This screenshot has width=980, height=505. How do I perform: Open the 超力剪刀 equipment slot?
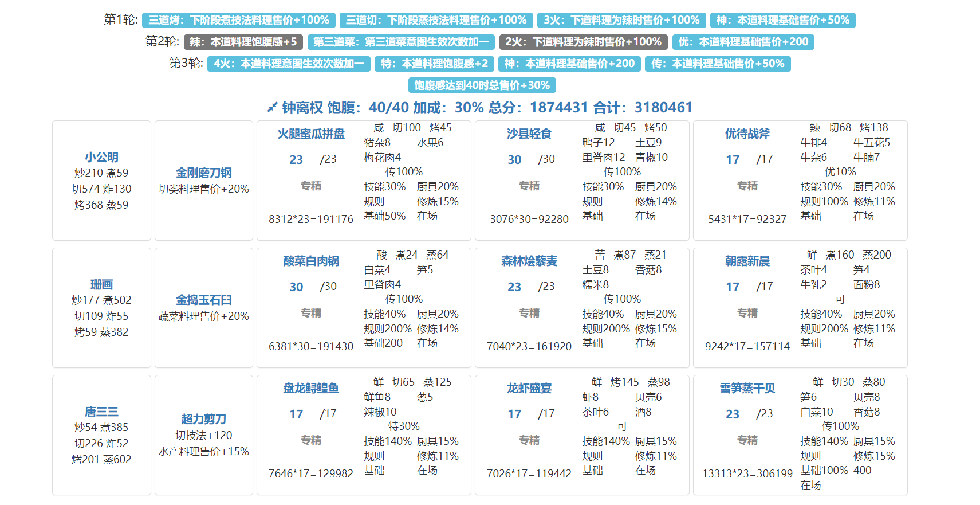pyautogui.click(x=203, y=419)
